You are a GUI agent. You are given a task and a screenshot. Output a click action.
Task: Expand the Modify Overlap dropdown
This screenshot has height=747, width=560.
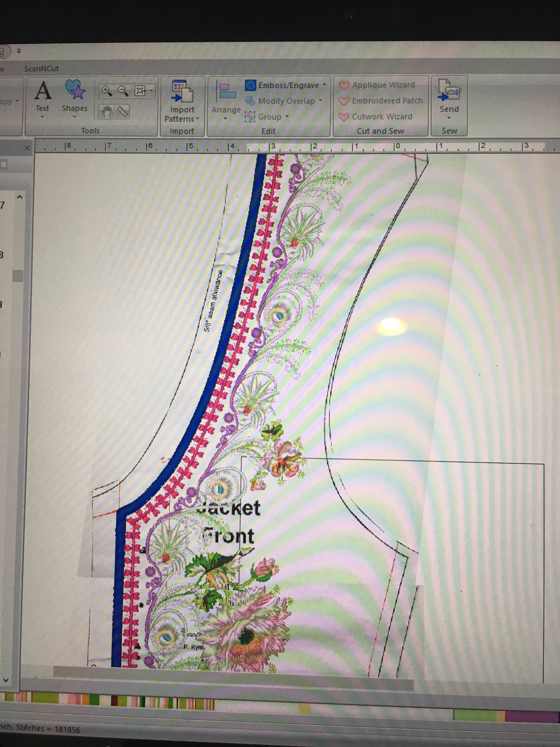(x=320, y=101)
